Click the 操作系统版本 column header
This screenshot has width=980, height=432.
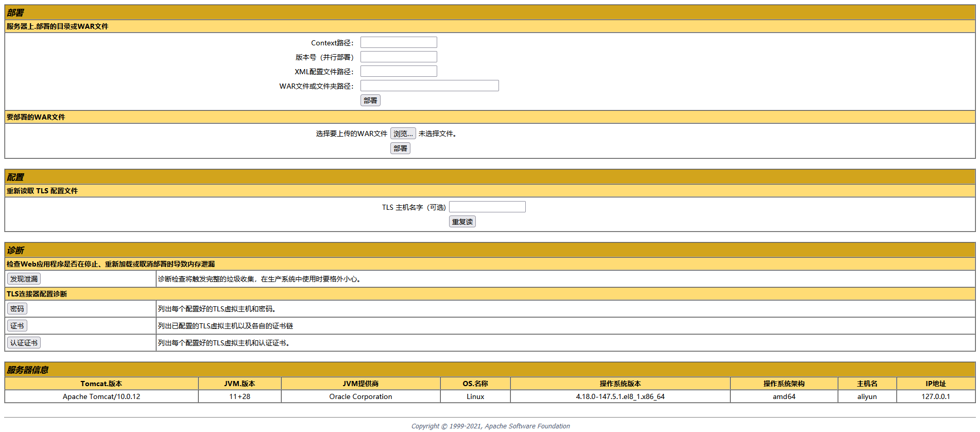(620, 384)
